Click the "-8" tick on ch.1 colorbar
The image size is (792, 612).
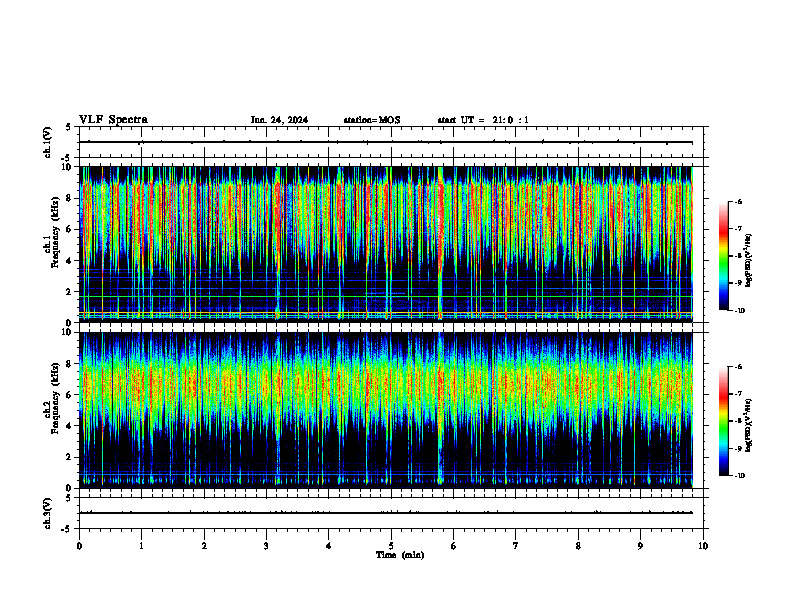click(x=738, y=256)
